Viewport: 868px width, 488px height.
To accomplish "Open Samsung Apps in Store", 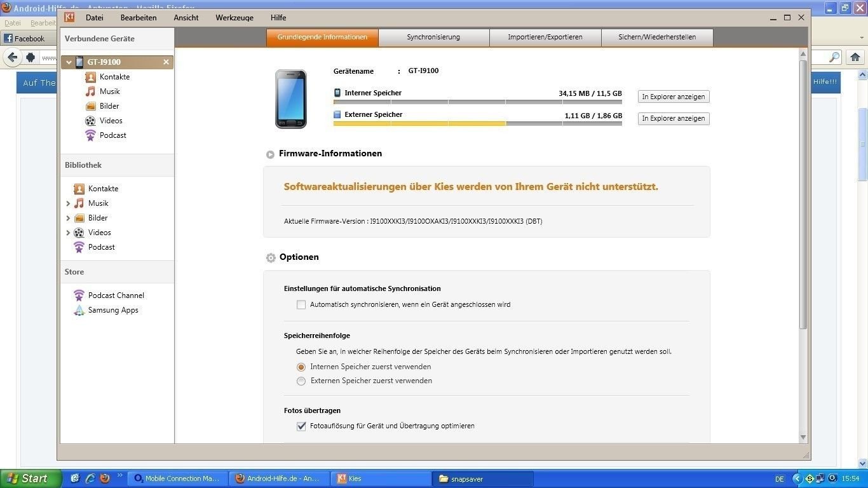I will click(106, 310).
